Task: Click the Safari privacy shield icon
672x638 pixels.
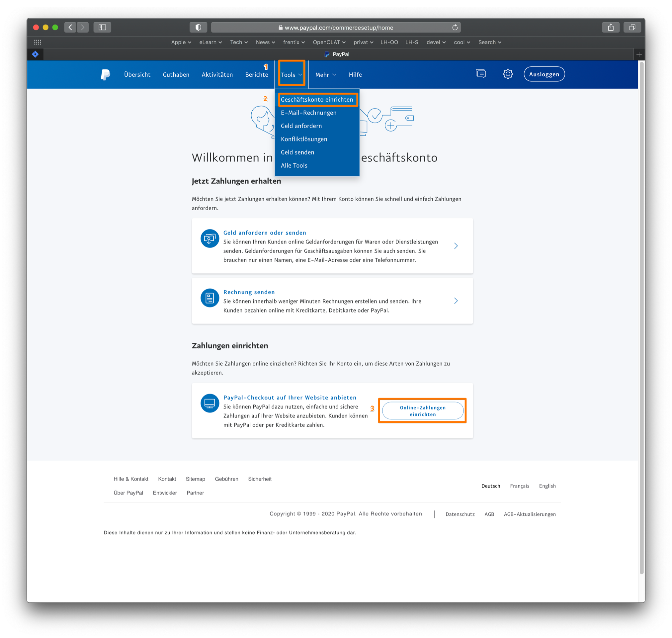Action: pyautogui.click(x=199, y=27)
